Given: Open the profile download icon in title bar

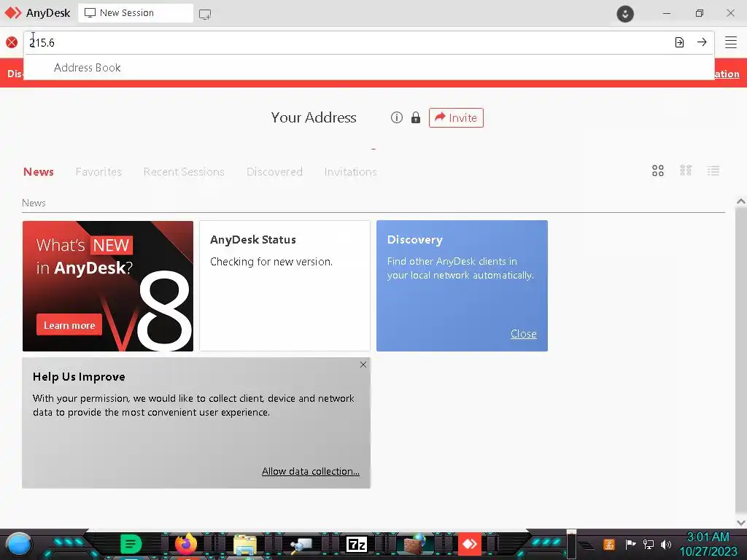Looking at the screenshot, I should pyautogui.click(x=625, y=13).
